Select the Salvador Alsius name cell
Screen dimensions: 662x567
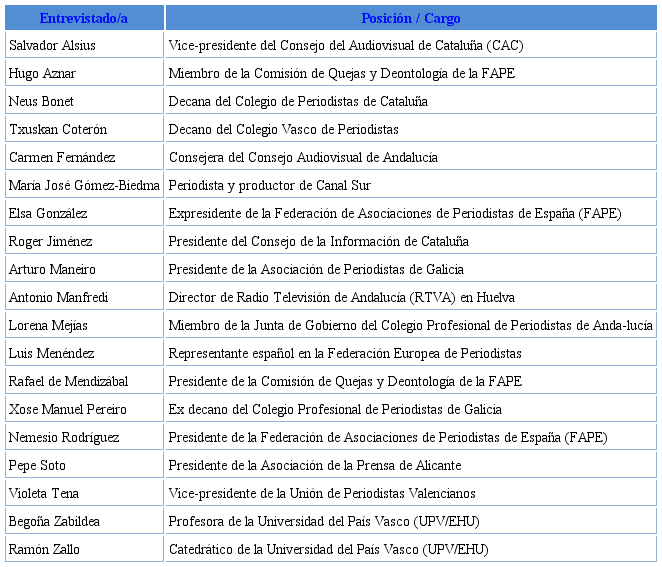click(51, 46)
